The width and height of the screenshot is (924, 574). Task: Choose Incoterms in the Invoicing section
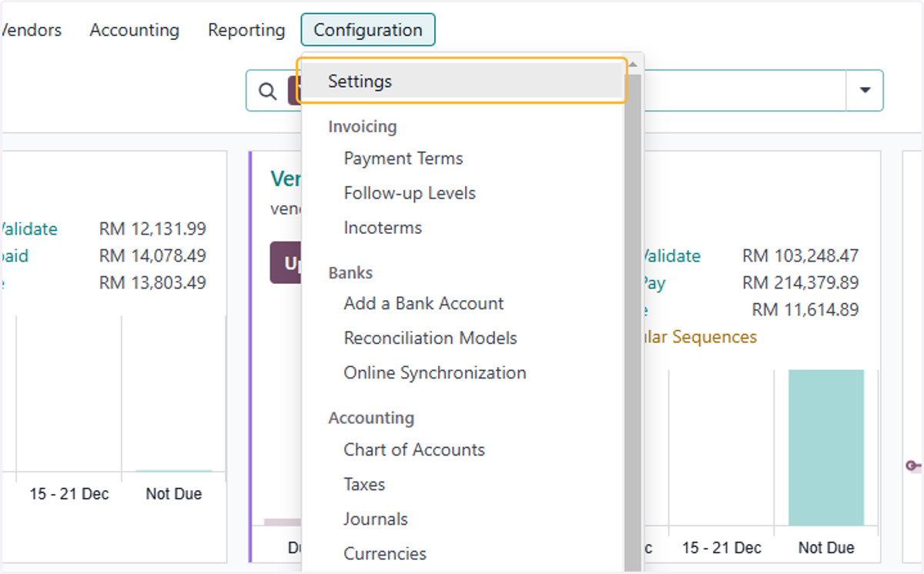383,228
